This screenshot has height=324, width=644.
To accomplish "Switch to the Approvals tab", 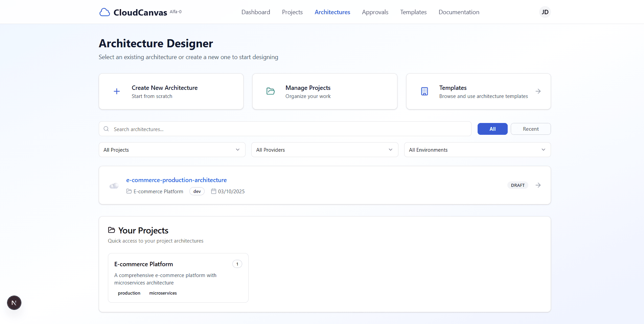I will coord(375,12).
